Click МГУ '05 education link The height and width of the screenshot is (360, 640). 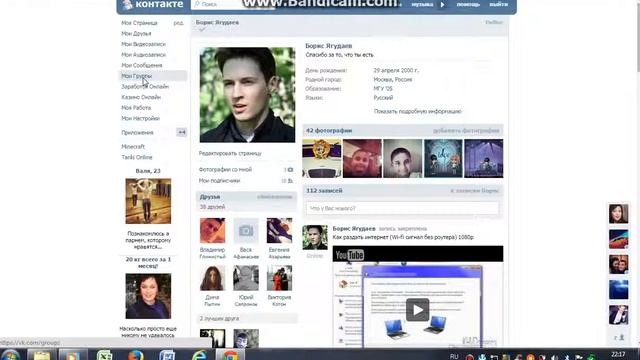[x=383, y=89]
